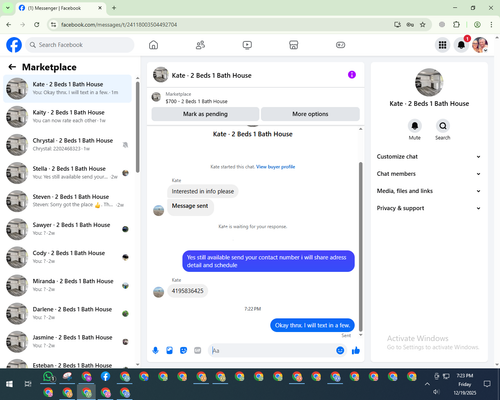Click the phone number message 4195836425
Screen dimensions: 500x400
click(187, 291)
